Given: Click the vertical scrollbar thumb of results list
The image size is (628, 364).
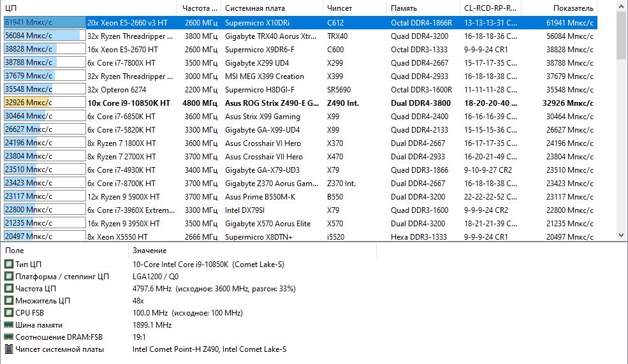Looking at the screenshot, I should pos(621,34).
